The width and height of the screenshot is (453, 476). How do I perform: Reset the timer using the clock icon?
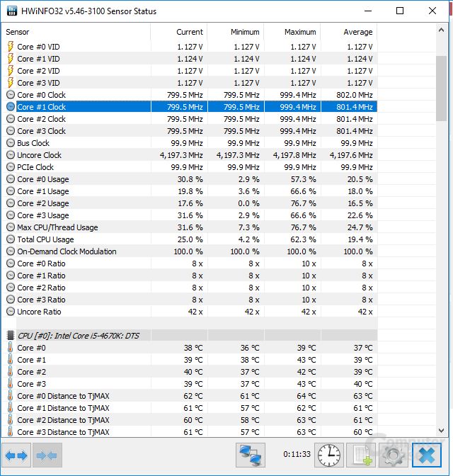[x=329, y=455]
